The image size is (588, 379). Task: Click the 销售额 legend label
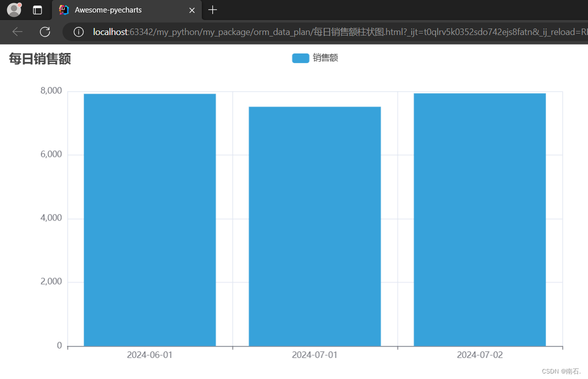[326, 57]
